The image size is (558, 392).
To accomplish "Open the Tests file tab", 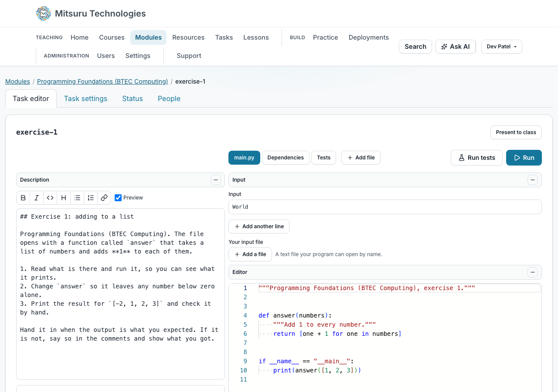I will [x=323, y=158].
